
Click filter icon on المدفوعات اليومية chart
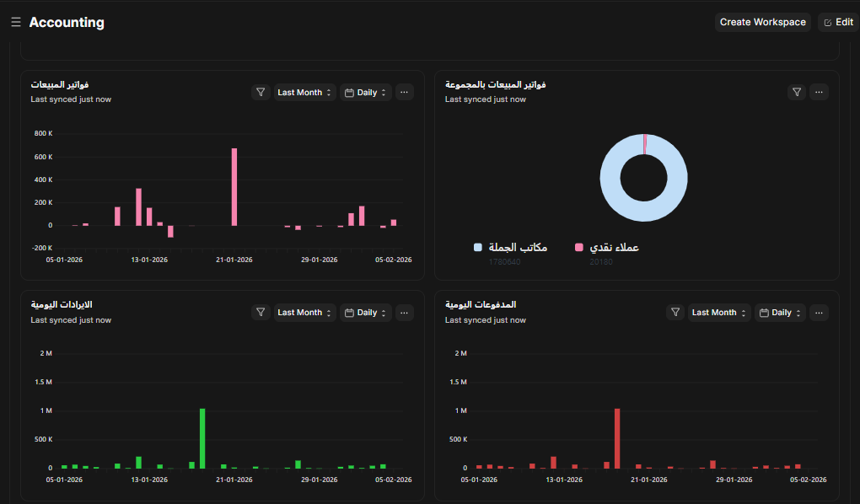click(675, 313)
